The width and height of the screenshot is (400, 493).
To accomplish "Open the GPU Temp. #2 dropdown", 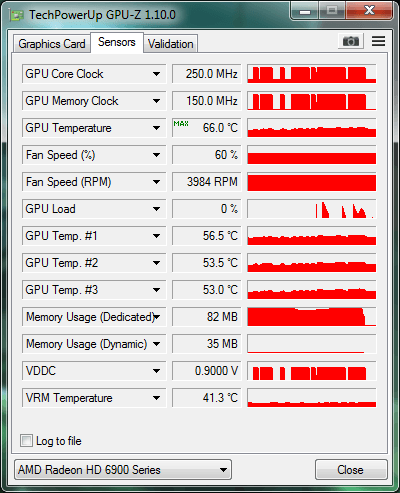I will (156, 263).
